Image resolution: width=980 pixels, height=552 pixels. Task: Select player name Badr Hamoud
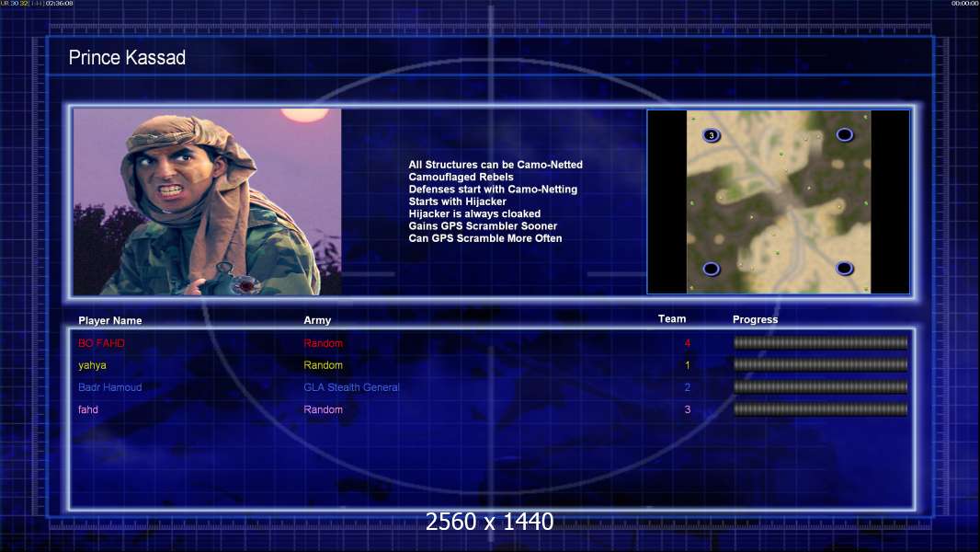click(110, 387)
